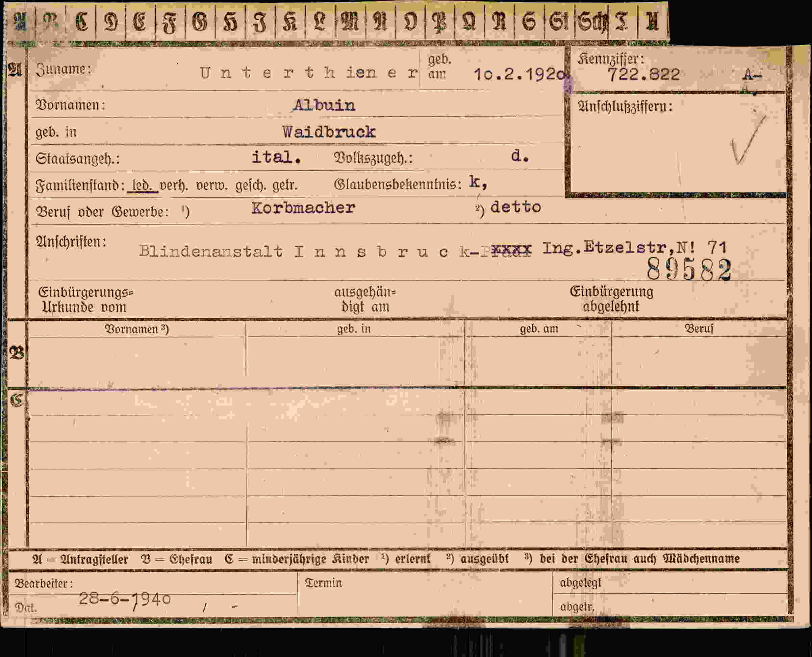This screenshot has width=812, height=657.
Task: Click the Beruf oder Gewerbe: label
Action: pos(102,212)
